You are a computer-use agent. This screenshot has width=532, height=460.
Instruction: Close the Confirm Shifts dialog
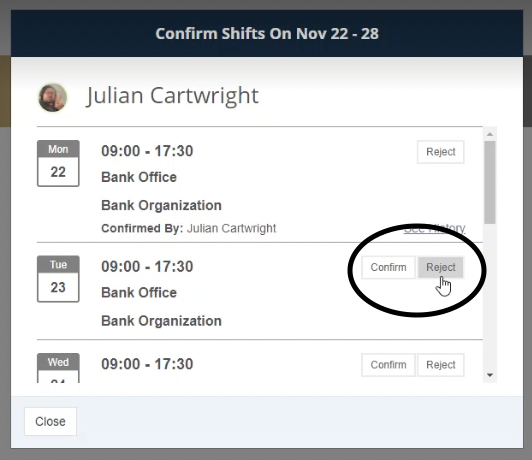(x=50, y=421)
